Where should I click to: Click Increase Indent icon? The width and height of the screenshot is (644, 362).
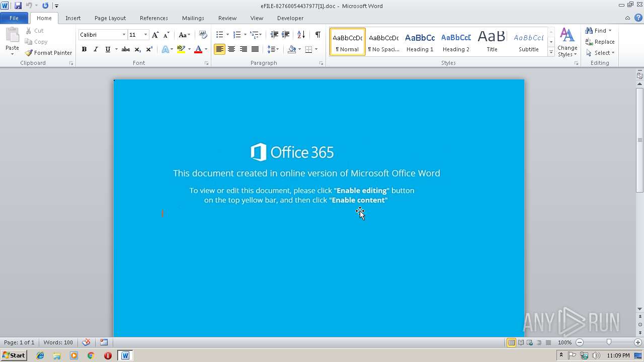[285, 35]
